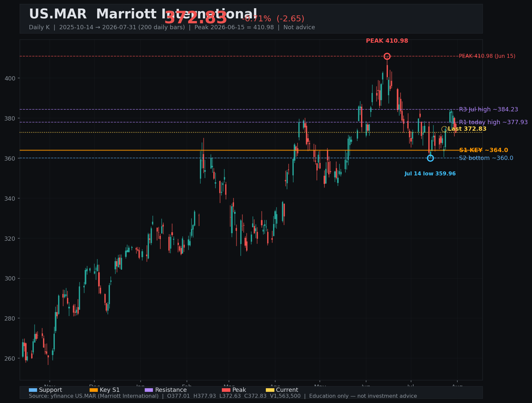532x403 pixels.
Task: Click the S1 KEY ~364.0 label
Action: pyautogui.click(x=483, y=150)
